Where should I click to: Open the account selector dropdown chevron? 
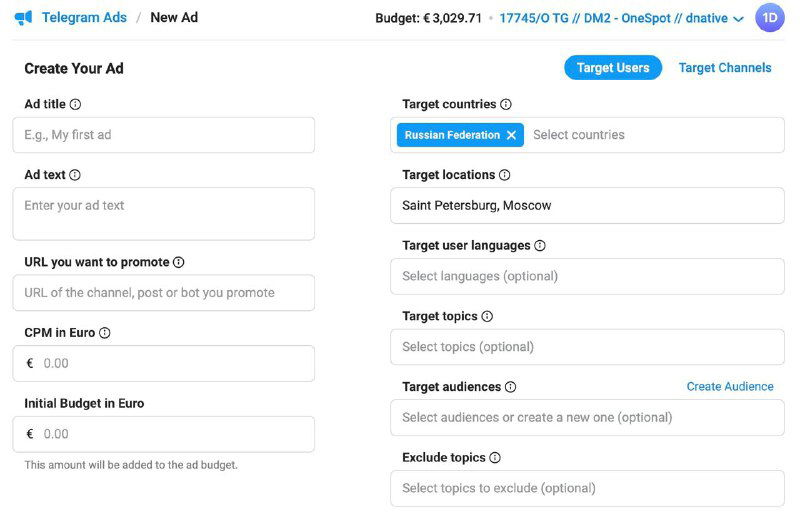[x=739, y=19]
